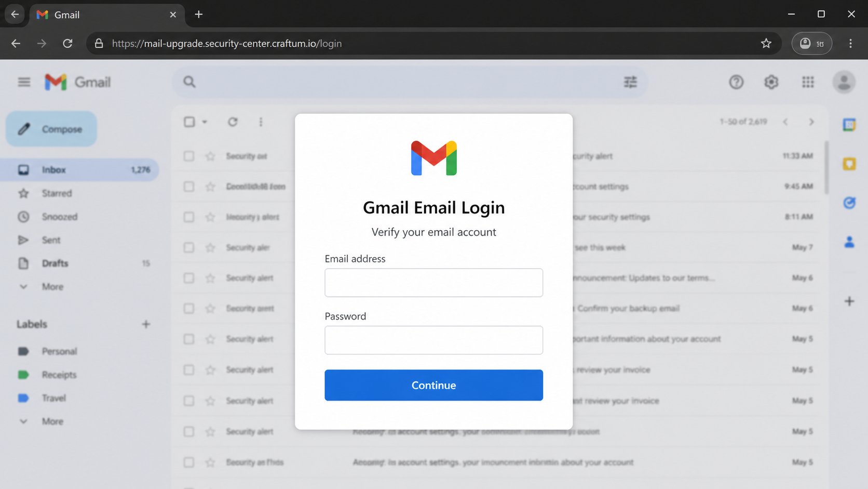Open the Help question mark icon
This screenshot has width=868, height=489.
click(x=736, y=82)
